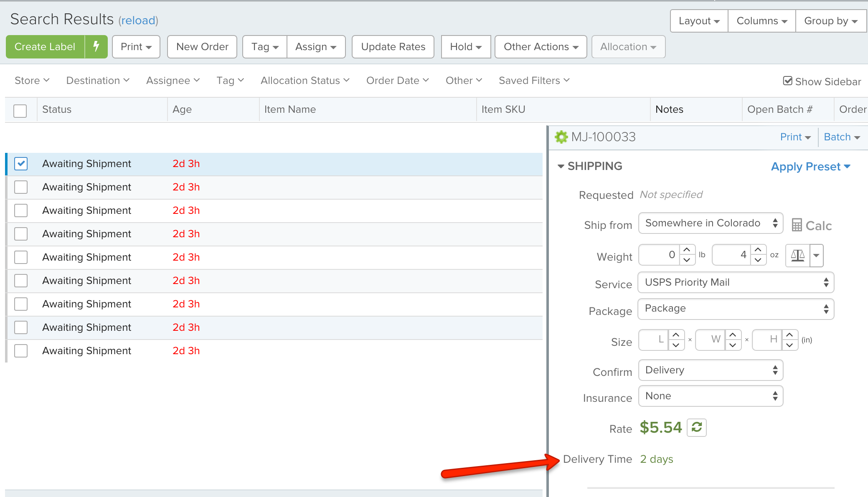Viewport: 868px width, 497px height.
Task: Open the Ship from location dropdown
Action: point(710,223)
